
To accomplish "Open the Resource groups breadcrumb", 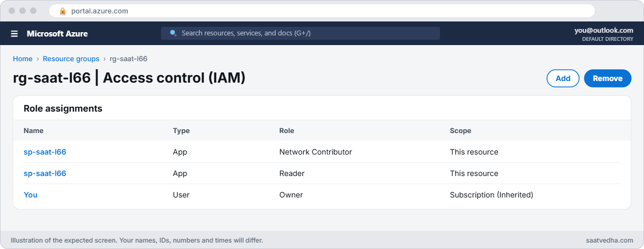I will coord(71,59).
